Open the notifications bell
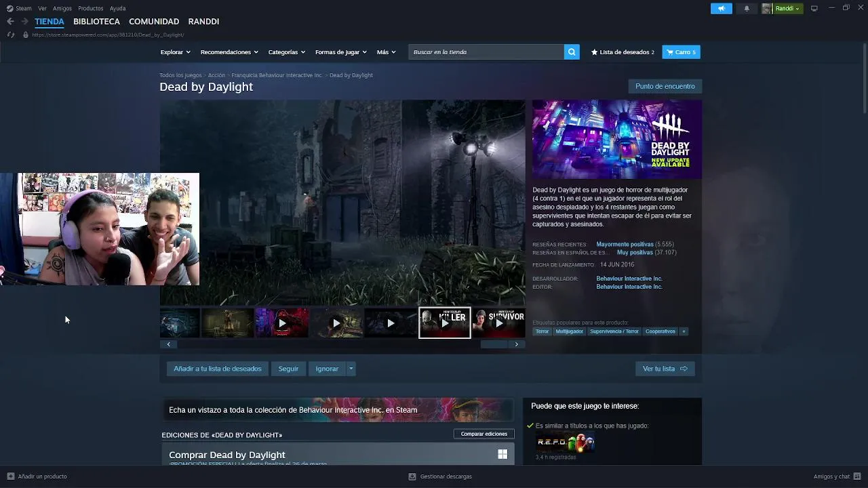The image size is (868, 488). [747, 8]
